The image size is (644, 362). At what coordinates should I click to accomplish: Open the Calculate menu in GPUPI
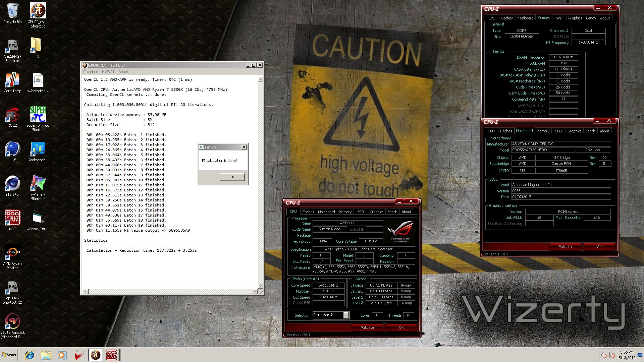91,72
